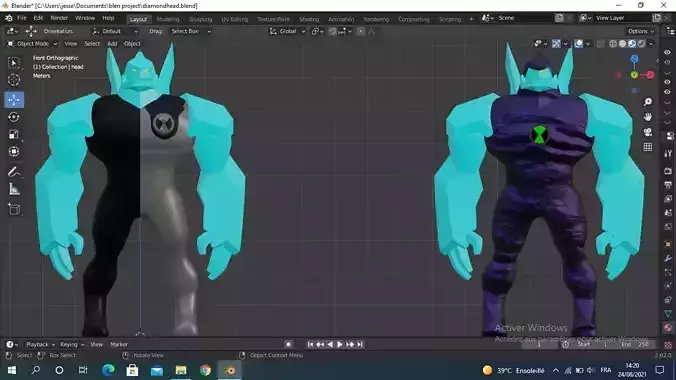The width and height of the screenshot is (676, 380).
Task: Click the Pan view hand icon
Action: click(x=648, y=117)
